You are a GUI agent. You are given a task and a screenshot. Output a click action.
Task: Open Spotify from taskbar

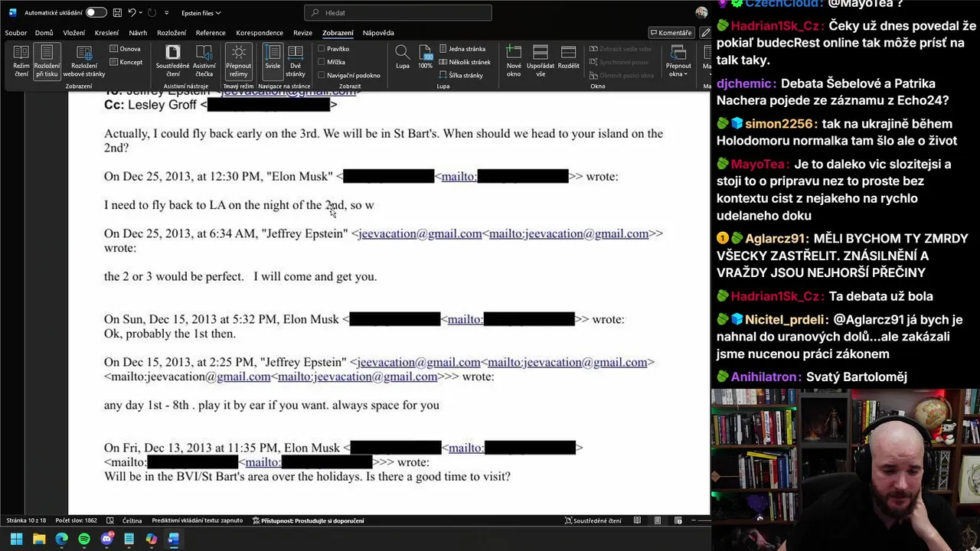pos(84,539)
